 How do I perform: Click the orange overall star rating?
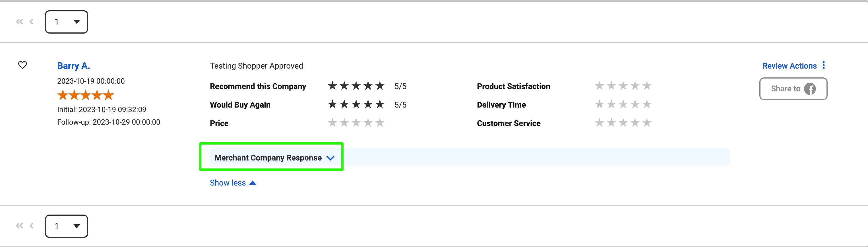86,95
